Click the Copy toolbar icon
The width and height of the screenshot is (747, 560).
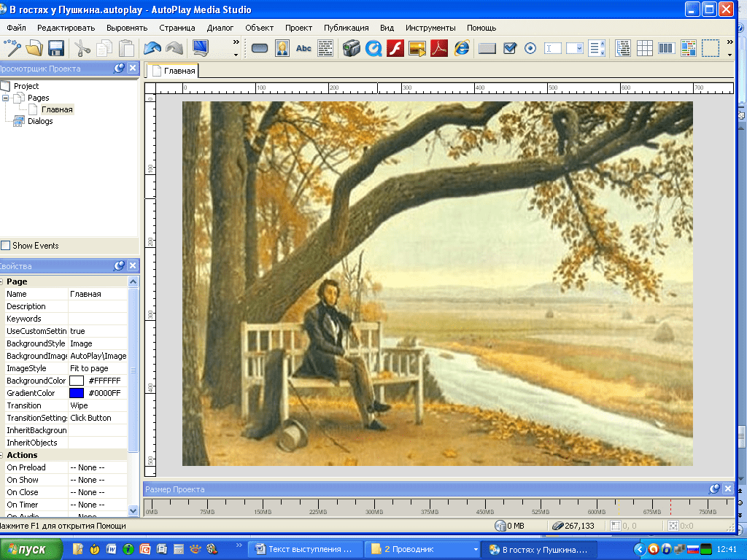point(104,48)
